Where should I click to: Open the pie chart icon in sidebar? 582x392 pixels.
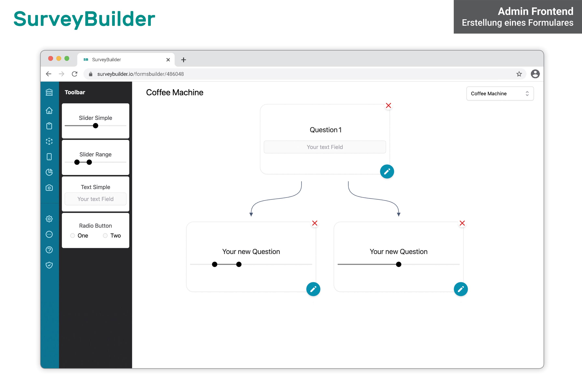click(49, 172)
